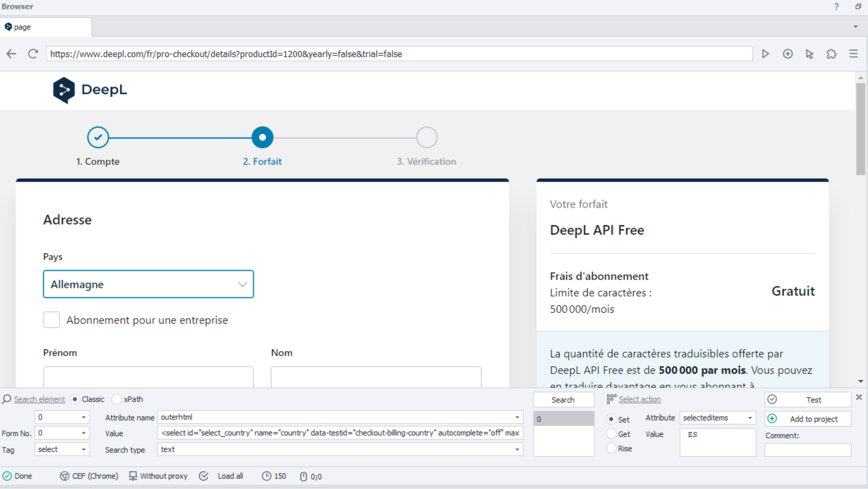This screenshot has width=868, height=489.
Task: Open the Form No. dropdown
Action: 62,433
